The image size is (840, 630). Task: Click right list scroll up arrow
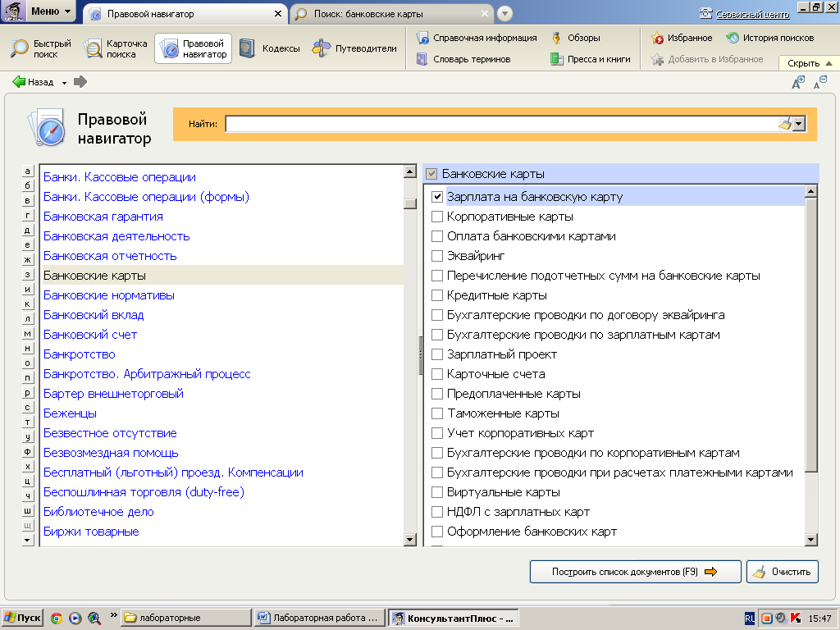click(x=811, y=190)
